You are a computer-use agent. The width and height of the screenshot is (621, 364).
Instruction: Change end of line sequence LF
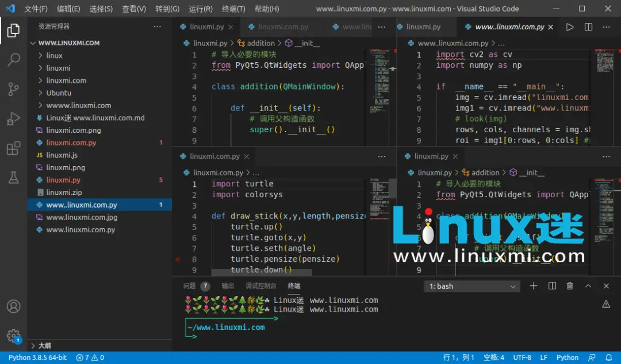544,358
